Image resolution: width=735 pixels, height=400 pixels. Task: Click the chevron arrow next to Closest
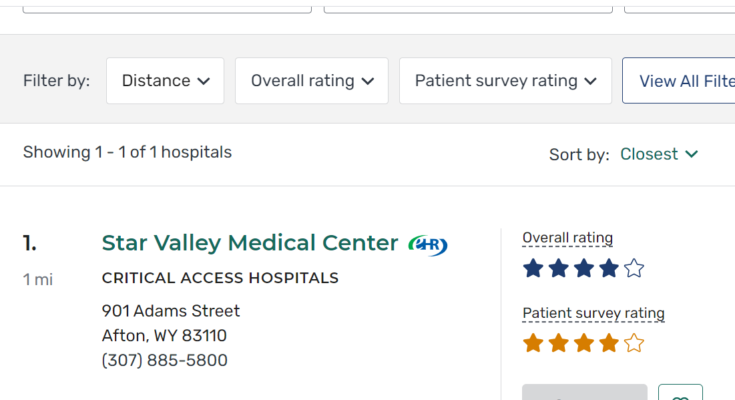(691, 154)
